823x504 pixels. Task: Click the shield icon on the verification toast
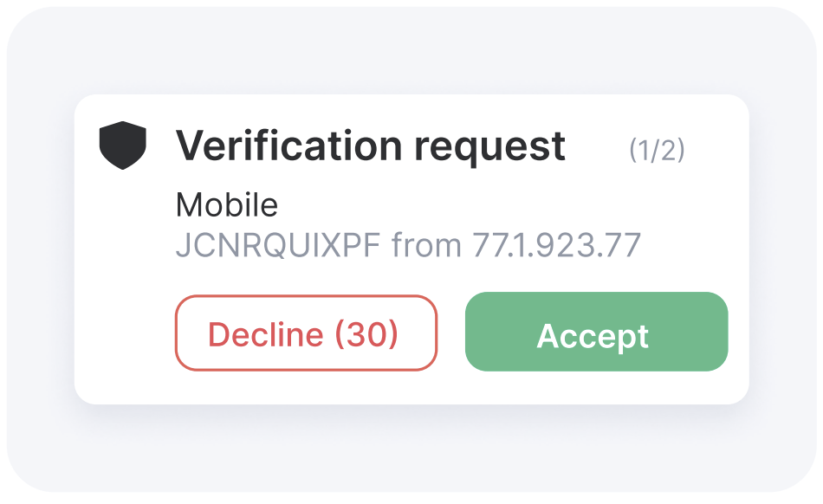123,145
